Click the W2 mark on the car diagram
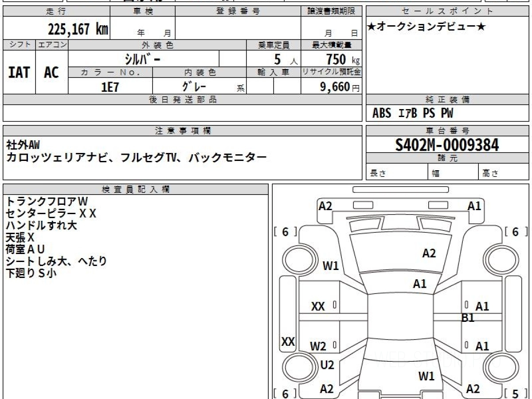532x399 pixels. click(x=318, y=347)
